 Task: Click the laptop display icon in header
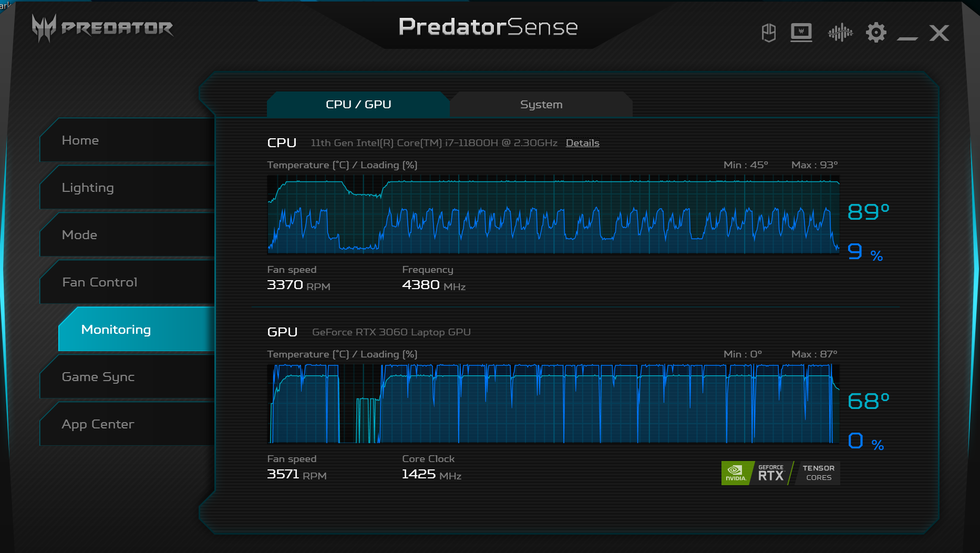[x=801, y=33]
